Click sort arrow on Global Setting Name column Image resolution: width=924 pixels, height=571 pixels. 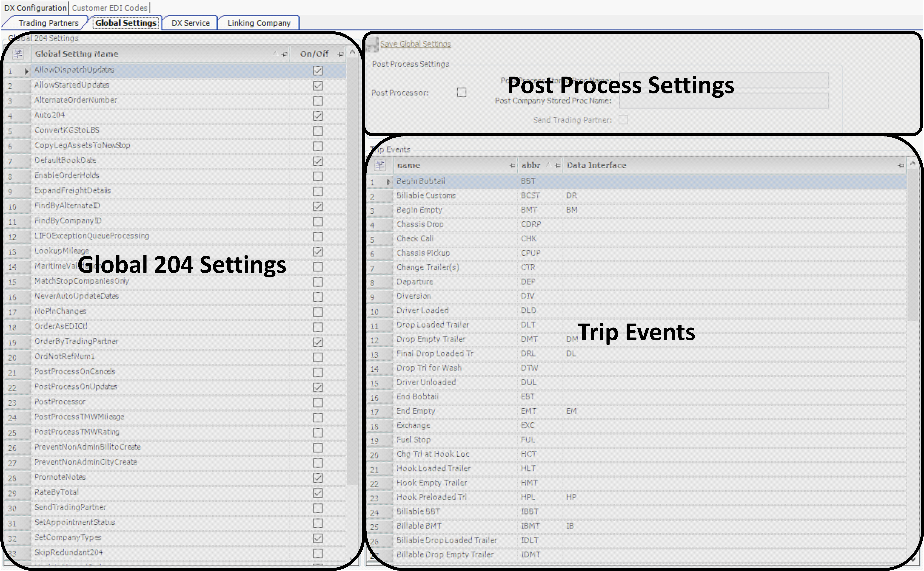[x=276, y=54]
